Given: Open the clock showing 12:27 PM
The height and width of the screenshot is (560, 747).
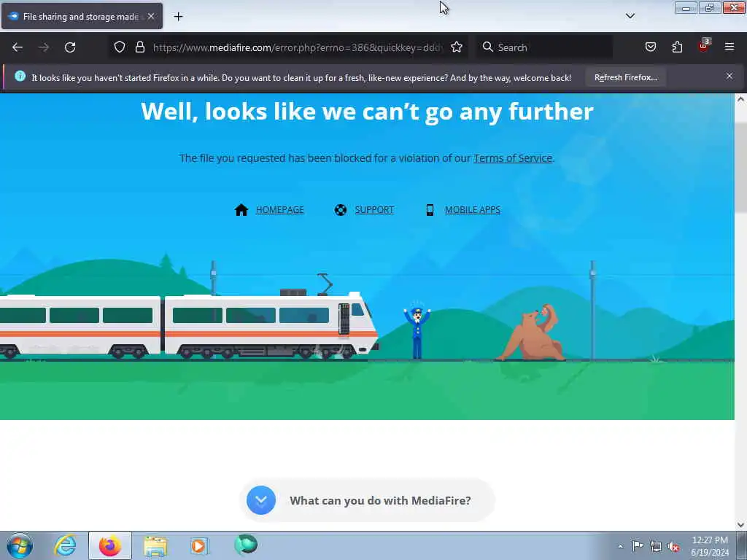Looking at the screenshot, I should pos(710,545).
